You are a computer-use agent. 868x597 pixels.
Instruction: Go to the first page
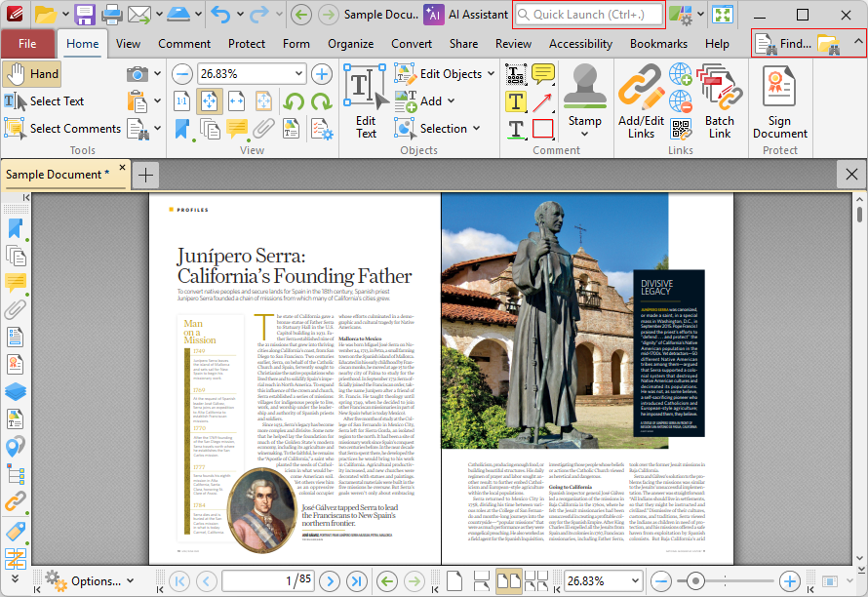click(x=178, y=581)
